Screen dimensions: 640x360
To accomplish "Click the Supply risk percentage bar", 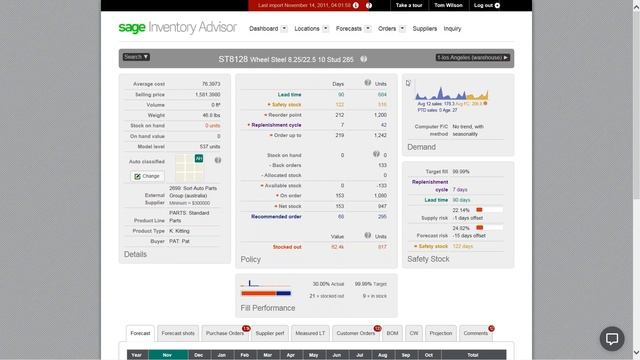I will point(489,210).
